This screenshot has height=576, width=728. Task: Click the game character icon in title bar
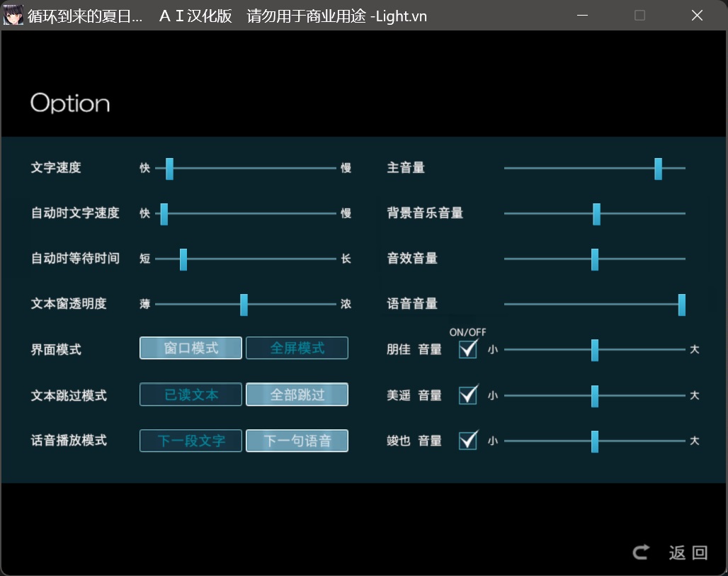pos(13,16)
